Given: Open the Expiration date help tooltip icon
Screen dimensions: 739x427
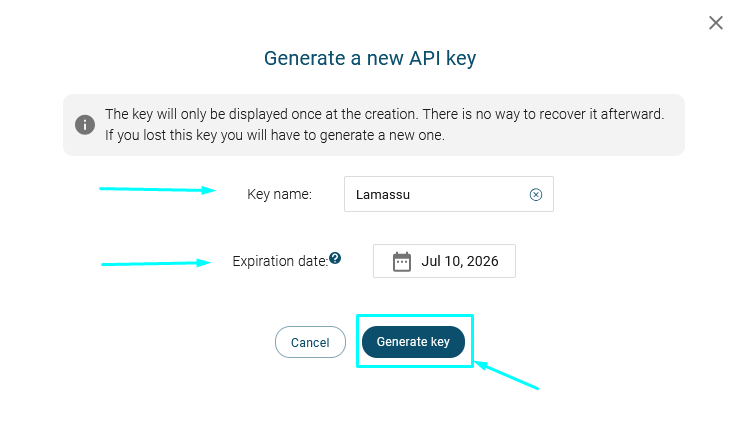Looking at the screenshot, I should point(335,258).
